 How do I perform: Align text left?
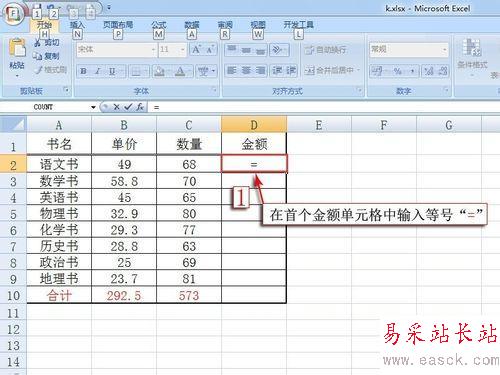click(232, 71)
